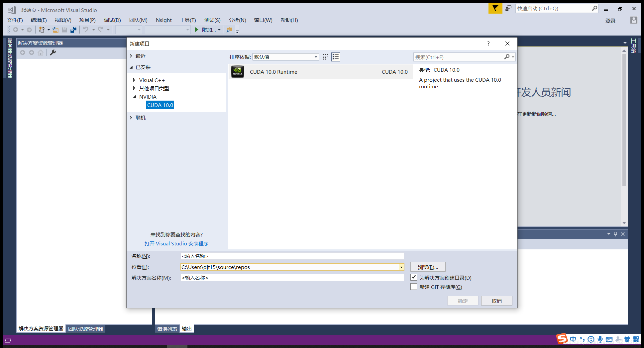Click the green Start debugging arrow
Image resolution: width=644 pixels, height=348 pixels.
click(x=196, y=30)
